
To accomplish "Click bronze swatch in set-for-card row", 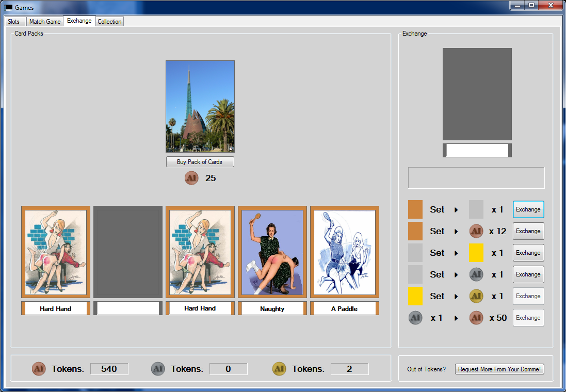I will click(x=415, y=209).
